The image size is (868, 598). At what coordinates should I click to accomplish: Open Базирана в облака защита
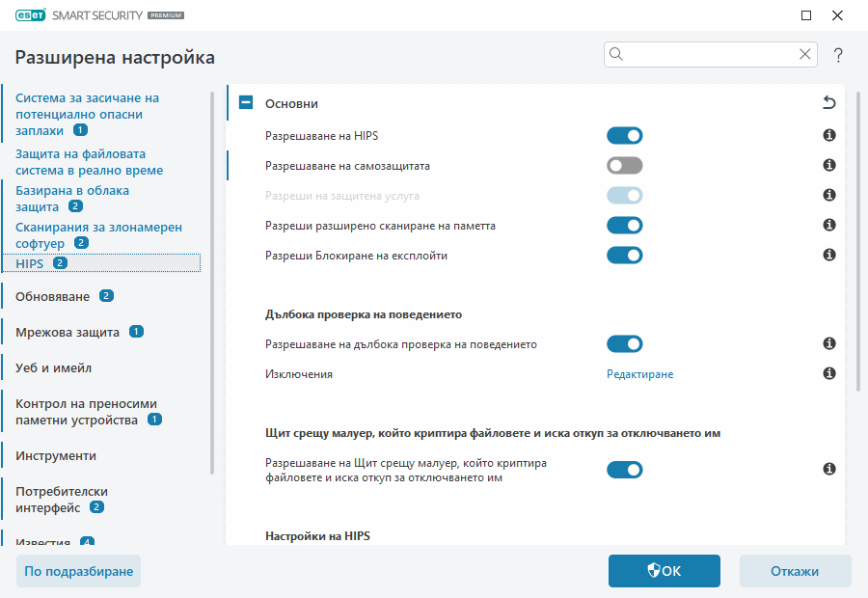(72, 199)
